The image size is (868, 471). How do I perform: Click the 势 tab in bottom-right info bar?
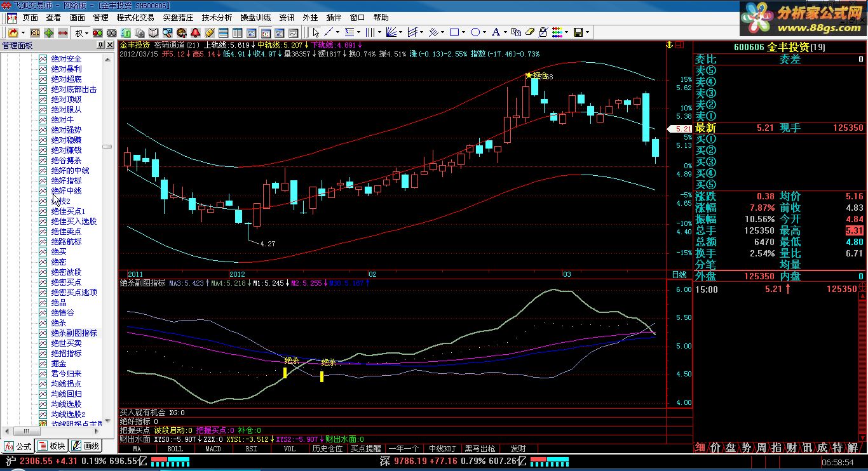pyautogui.click(x=746, y=448)
